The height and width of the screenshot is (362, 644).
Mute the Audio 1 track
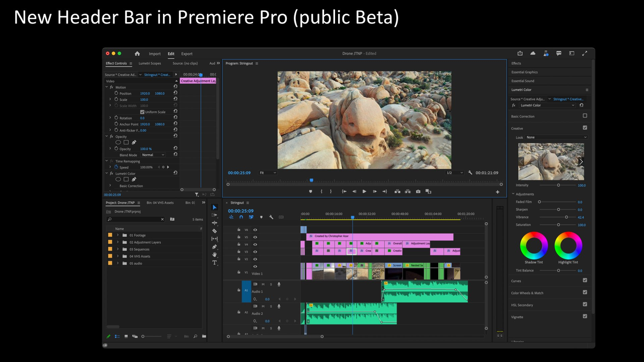tap(262, 284)
